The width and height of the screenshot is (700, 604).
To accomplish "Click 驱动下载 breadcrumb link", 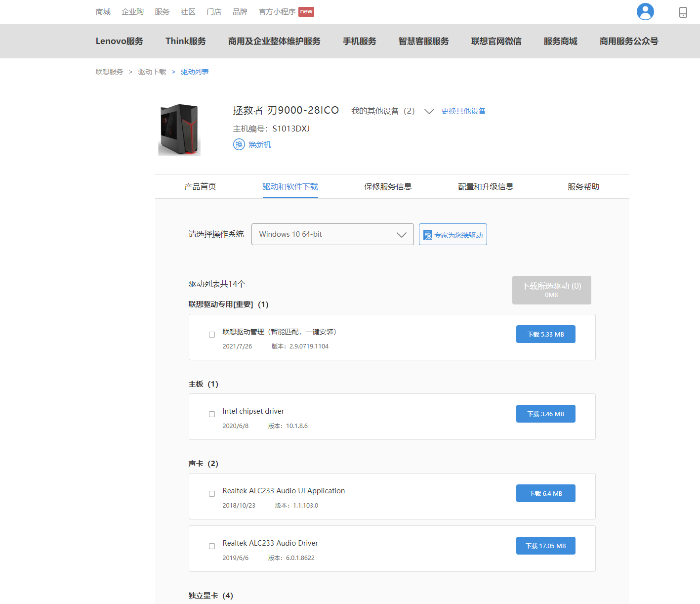I will point(152,72).
